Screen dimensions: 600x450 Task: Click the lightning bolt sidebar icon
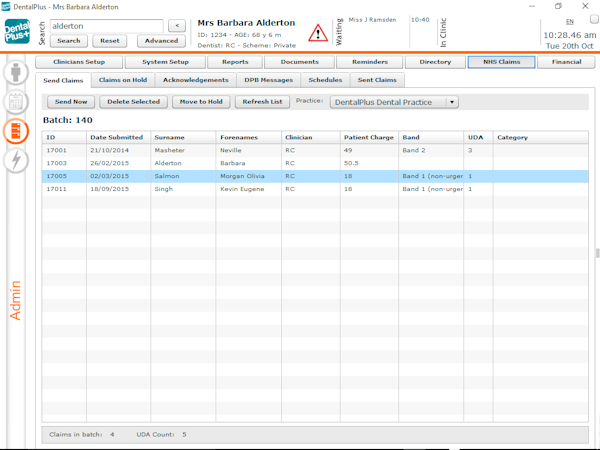point(17,160)
